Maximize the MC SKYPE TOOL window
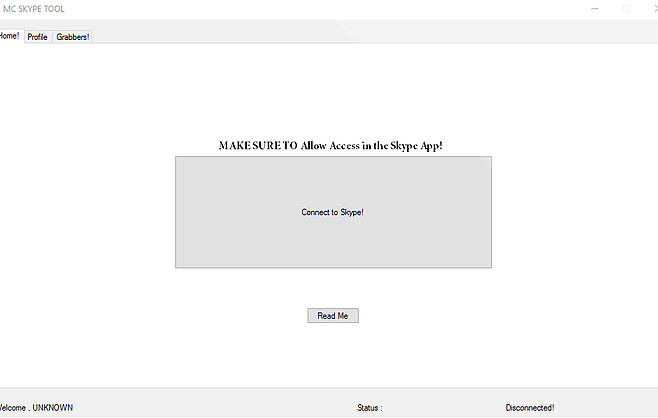Image resolution: width=658 pixels, height=418 pixels. 626,9
